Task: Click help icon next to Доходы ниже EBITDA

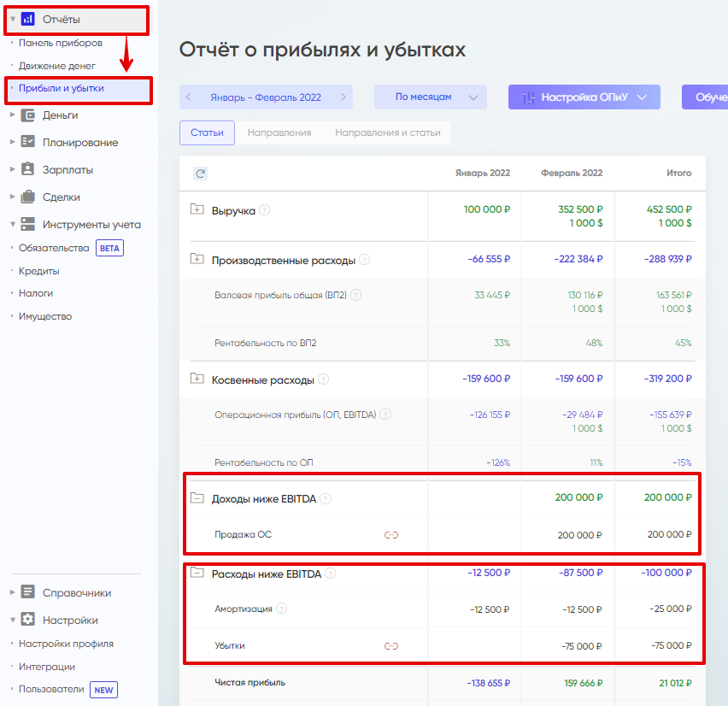Action: tap(326, 499)
